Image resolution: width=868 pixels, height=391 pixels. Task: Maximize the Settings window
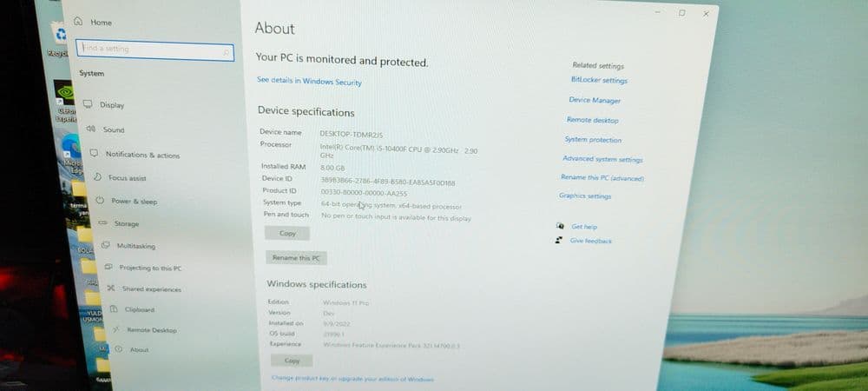[682, 13]
